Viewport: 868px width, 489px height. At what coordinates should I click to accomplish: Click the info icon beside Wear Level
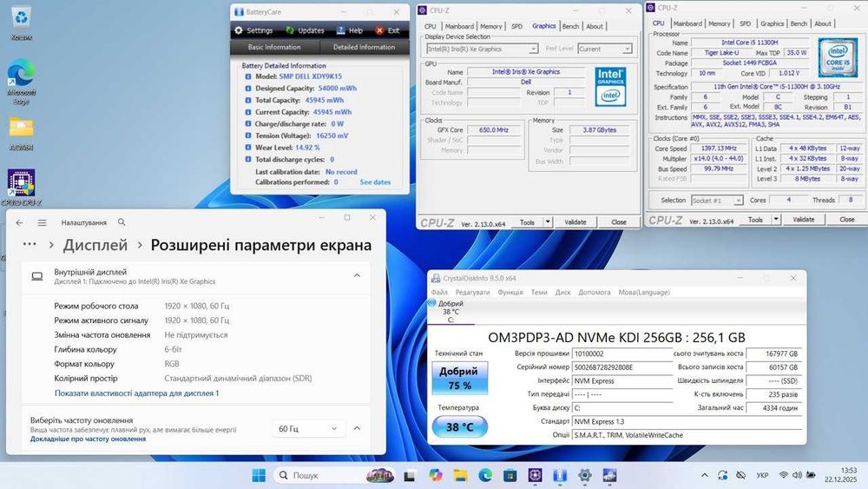pos(248,148)
